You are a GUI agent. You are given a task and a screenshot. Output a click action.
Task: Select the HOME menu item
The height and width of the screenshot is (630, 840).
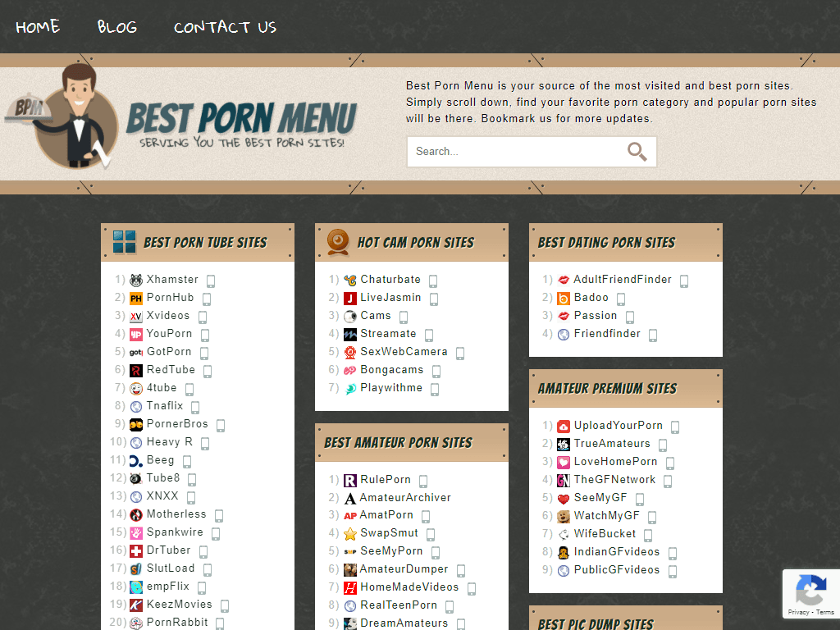click(x=38, y=27)
